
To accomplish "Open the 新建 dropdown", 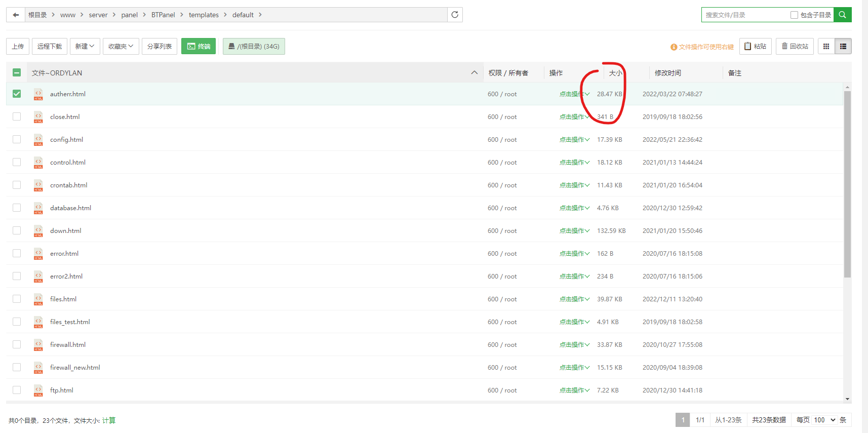I will (85, 46).
